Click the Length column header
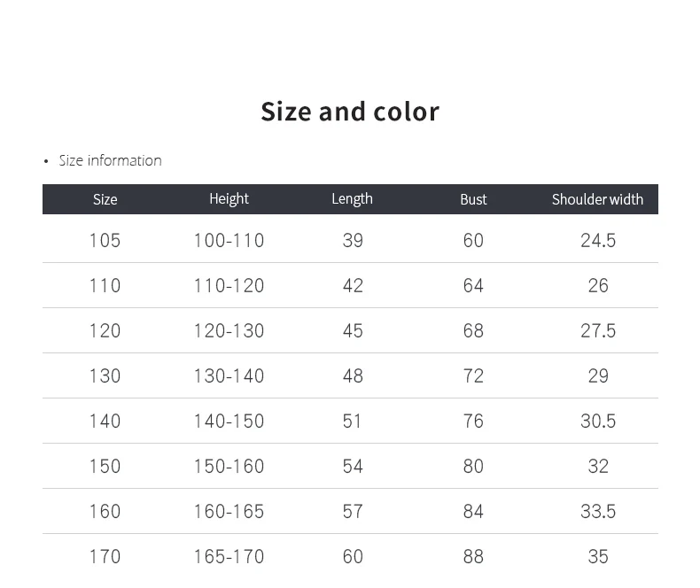Image resolution: width=700 pixels, height=588 pixels. 352,199
